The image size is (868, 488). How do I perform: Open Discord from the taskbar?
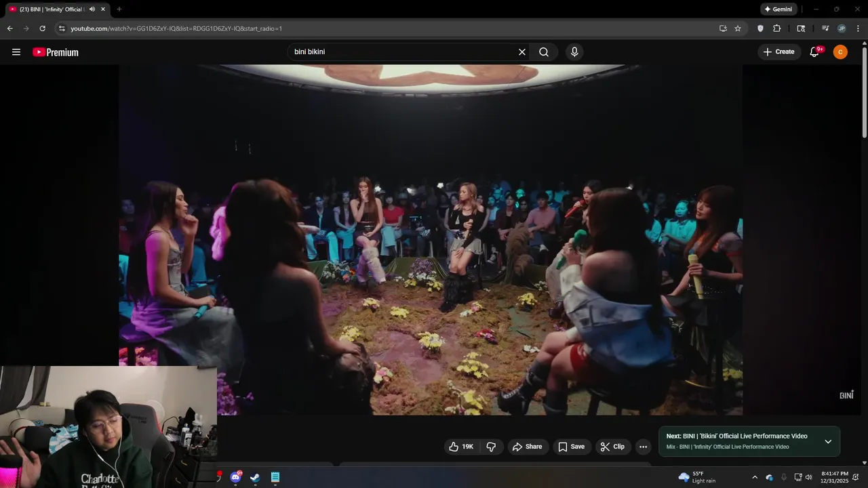pos(236,477)
